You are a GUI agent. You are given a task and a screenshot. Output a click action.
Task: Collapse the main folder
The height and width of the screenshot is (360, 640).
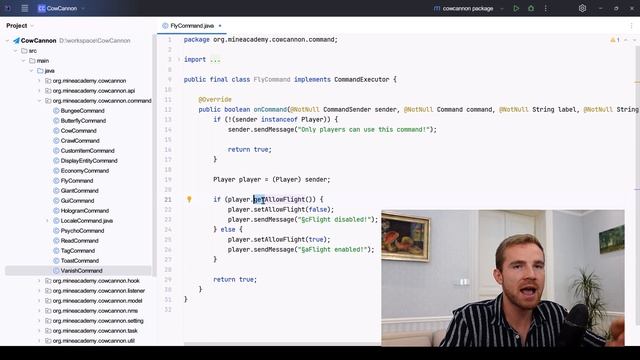coord(24,61)
